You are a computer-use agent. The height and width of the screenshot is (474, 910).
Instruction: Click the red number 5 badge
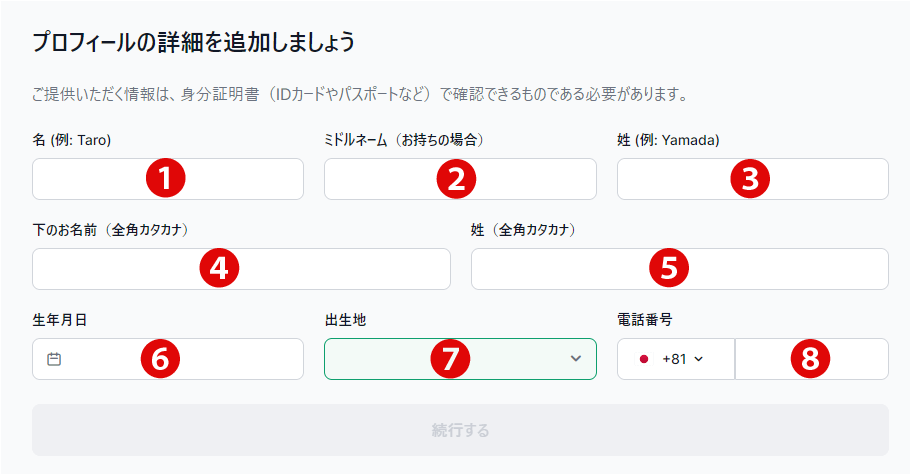click(x=669, y=267)
